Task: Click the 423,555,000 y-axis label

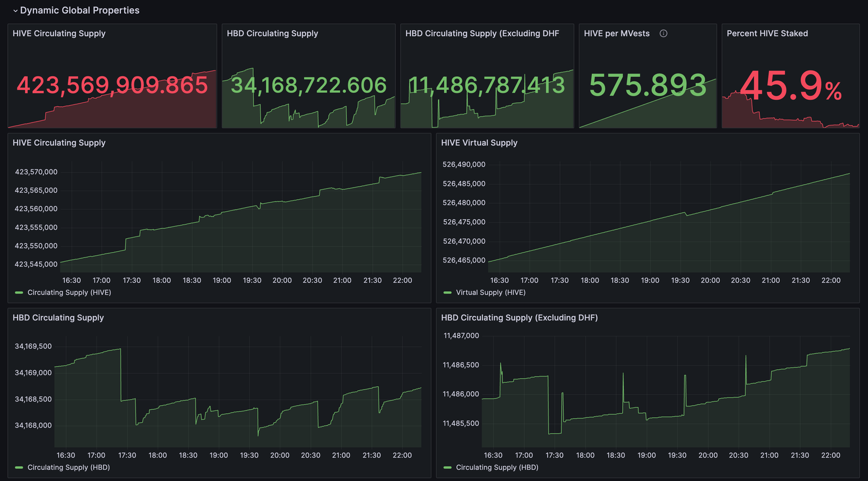Action: (x=36, y=228)
